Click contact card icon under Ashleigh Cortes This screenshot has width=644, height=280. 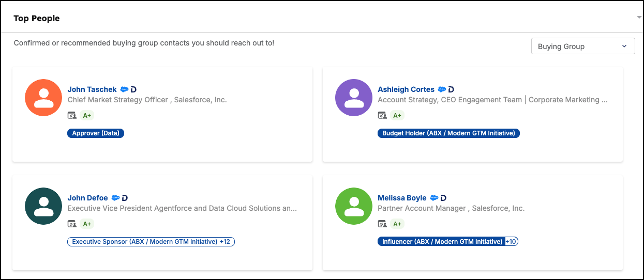click(x=382, y=115)
